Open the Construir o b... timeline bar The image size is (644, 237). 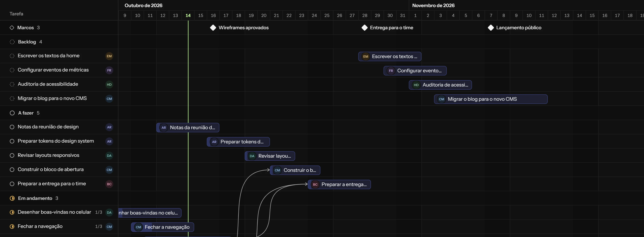(x=295, y=170)
